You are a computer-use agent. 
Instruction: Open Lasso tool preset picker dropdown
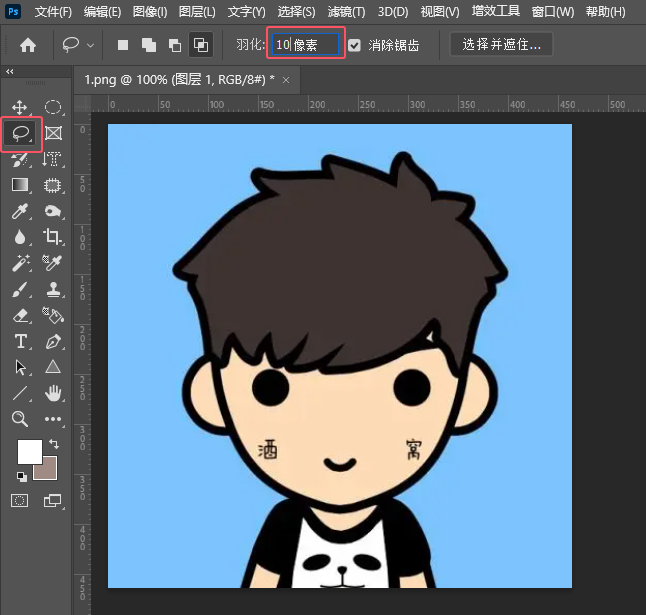coord(91,45)
